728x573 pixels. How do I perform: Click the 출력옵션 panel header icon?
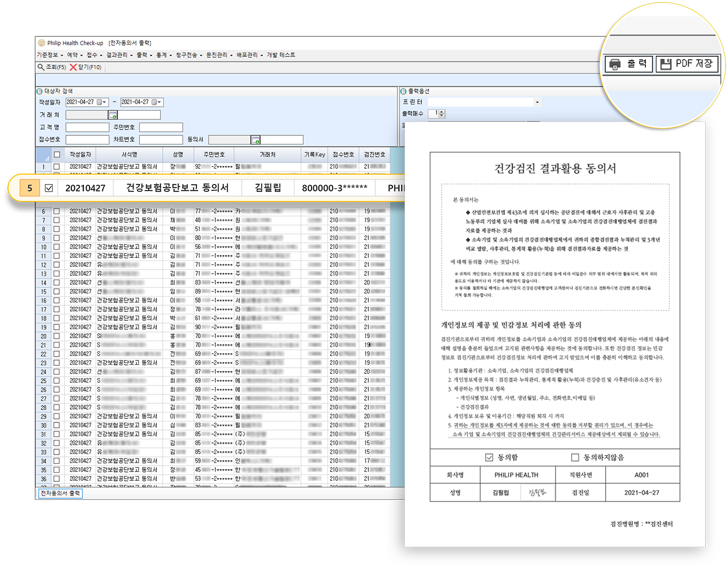click(x=403, y=91)
